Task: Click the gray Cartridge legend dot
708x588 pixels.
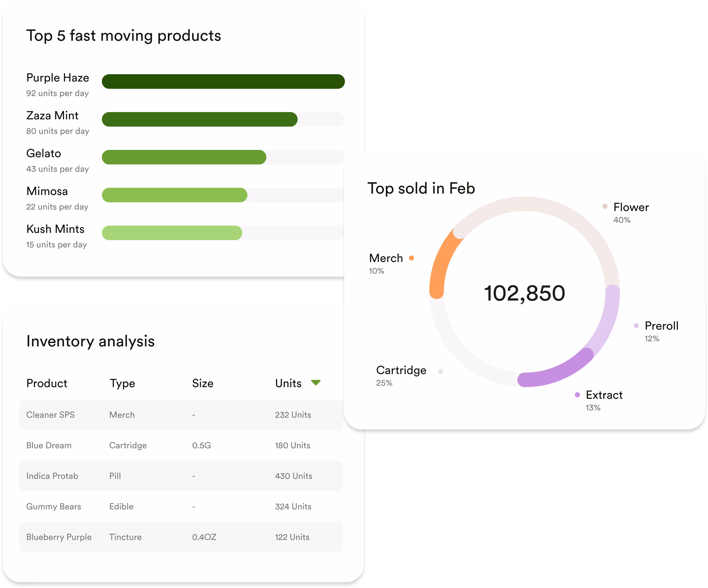Action: tap(440, 371)
